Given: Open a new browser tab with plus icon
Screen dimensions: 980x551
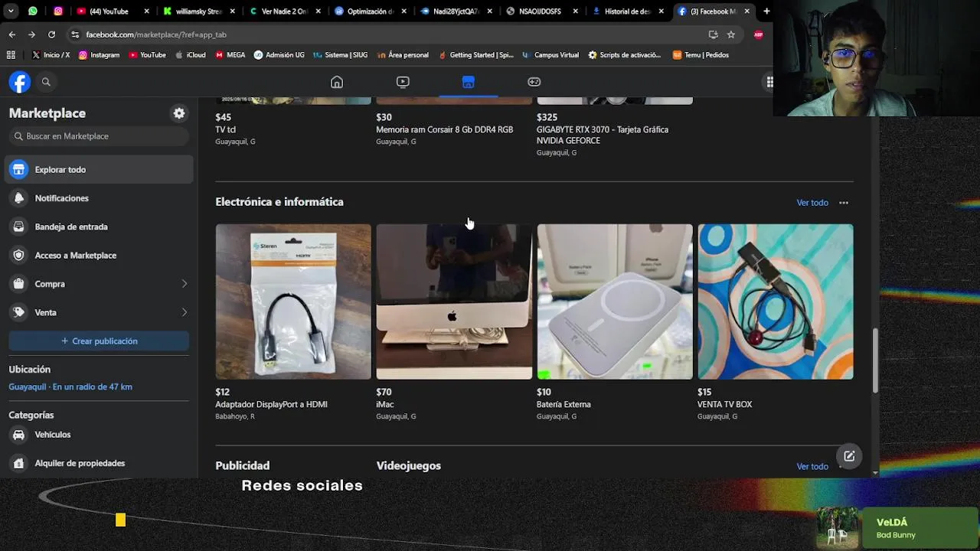Looking at the screenshot, I should [766, 11].
